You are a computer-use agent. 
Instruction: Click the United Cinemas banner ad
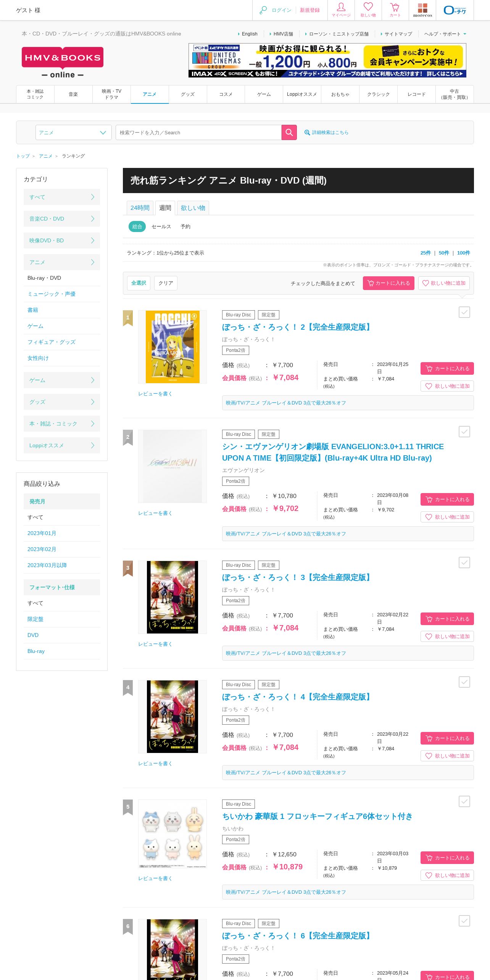coord(327,60)
